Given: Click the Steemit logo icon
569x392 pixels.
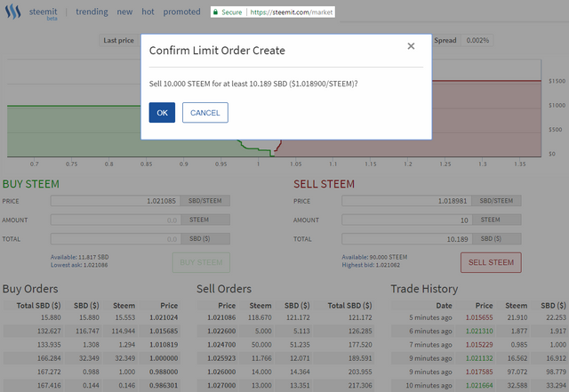Looking at the screenshot, I should pos(13,12).
